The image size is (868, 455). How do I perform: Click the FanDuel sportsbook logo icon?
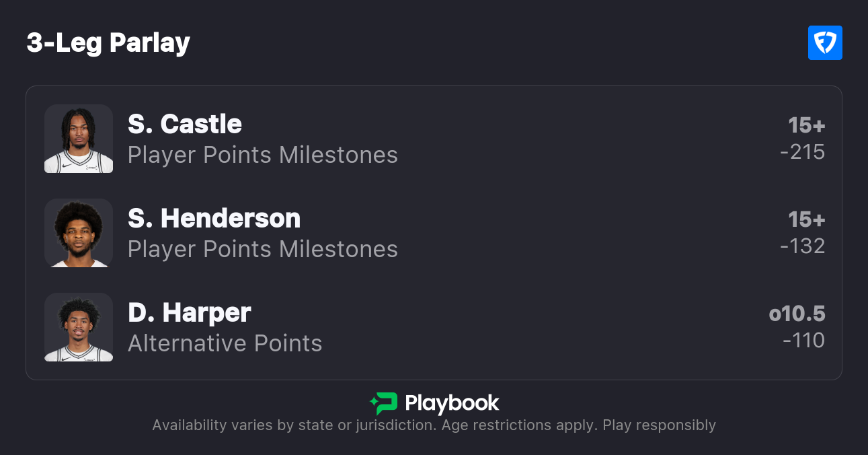pyautogui.click(x=825, y=43)
